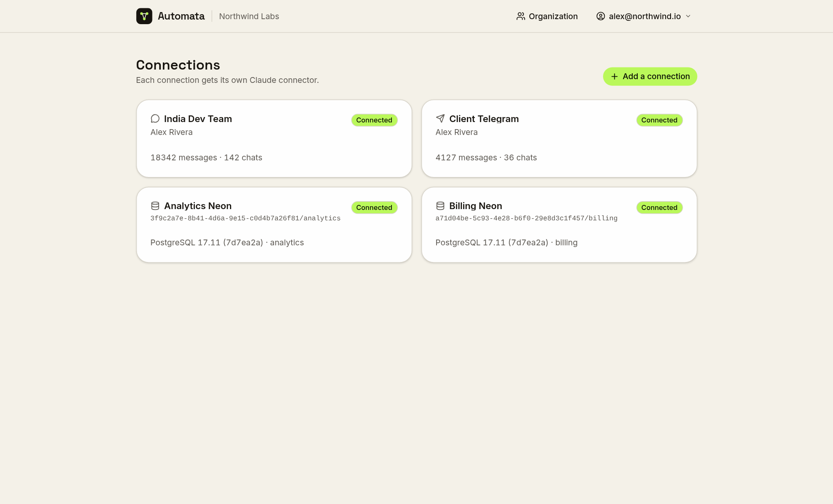Click the plus icon in Add a connection
The height and width of the screenshot is (504, 833).
[x=614, y=77]
